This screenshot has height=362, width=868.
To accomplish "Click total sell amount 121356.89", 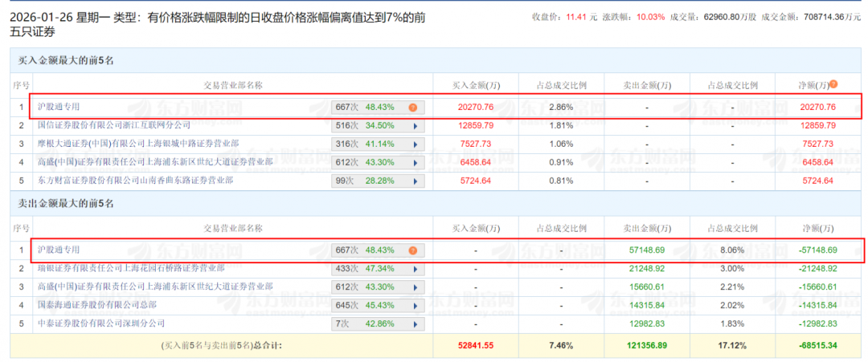I will (x=646, y=345).
